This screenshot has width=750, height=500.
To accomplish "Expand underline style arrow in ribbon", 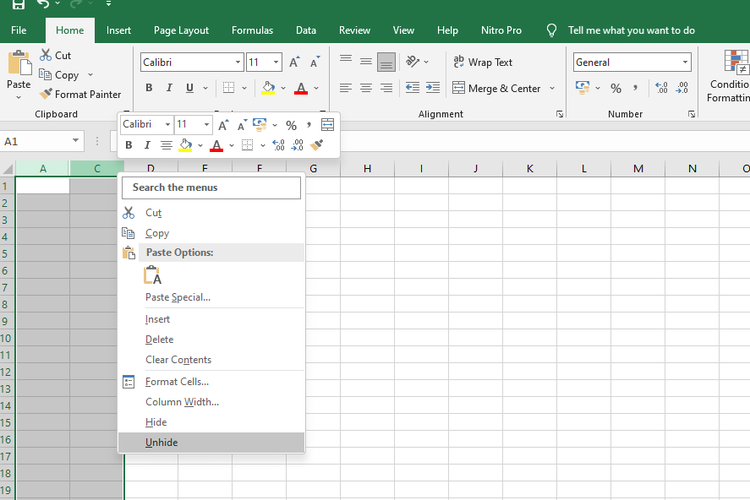I will point(205,88).
